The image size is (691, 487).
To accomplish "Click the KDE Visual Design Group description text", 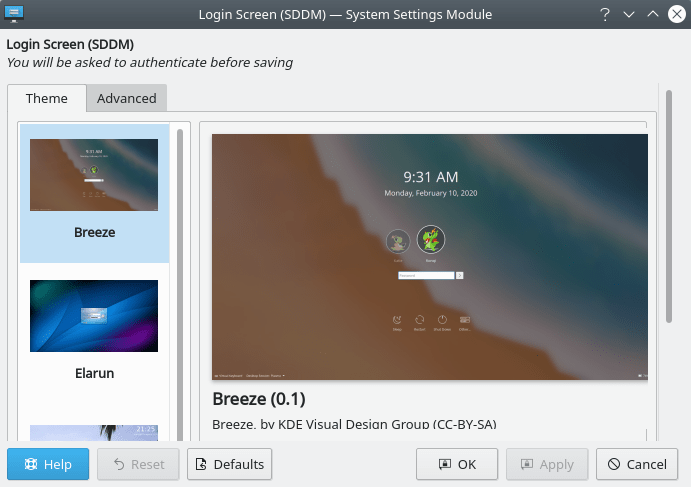I will pos(354,424).
